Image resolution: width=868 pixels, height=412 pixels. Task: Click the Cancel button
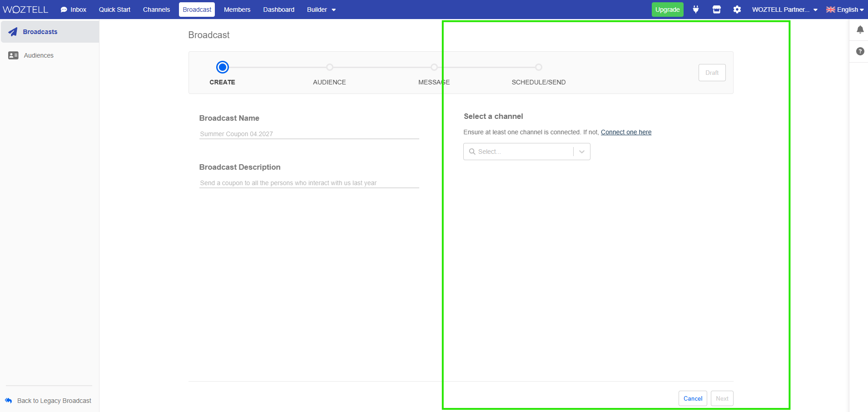point(692,398)
